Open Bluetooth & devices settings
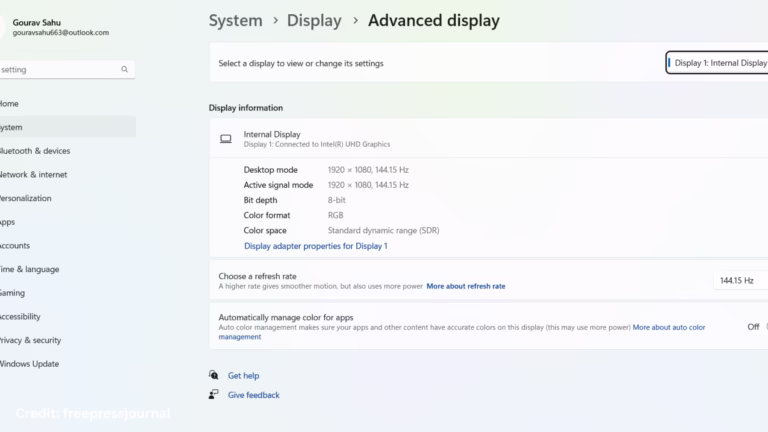The height and width of the screenshot is (432, 768). (x=68, y=151)
